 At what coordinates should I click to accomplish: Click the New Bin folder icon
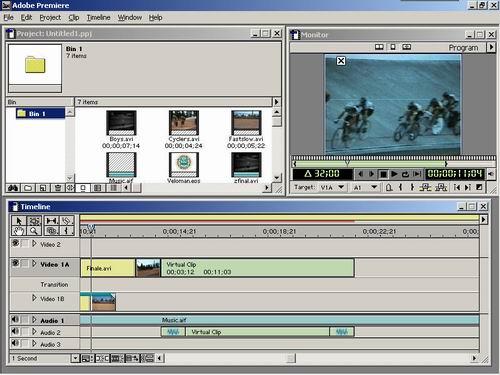[x=28, y=188]
